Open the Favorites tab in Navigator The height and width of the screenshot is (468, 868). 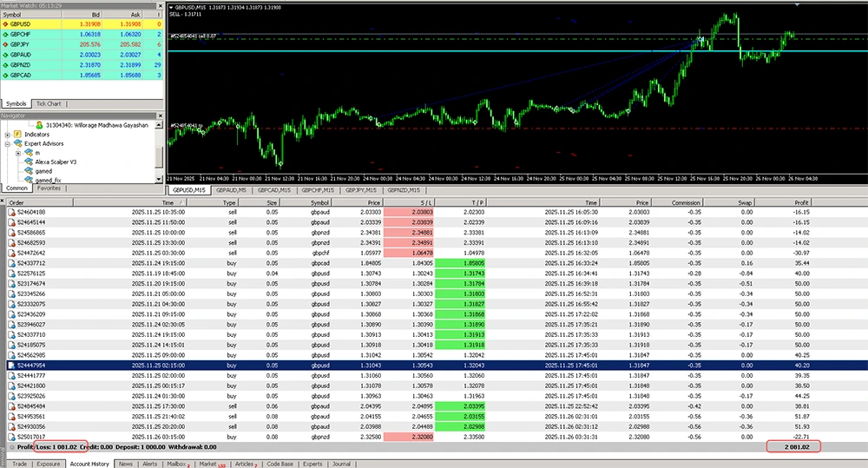[49, 188]
